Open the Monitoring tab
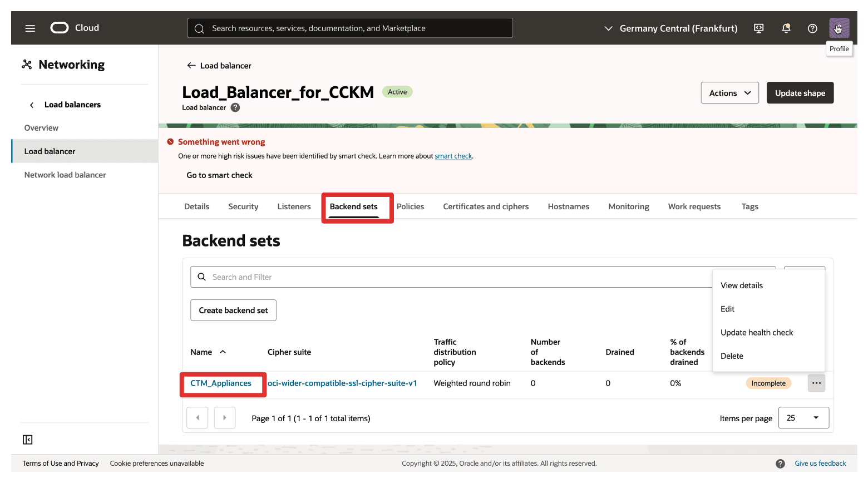Image resolution: width=868 pixels, height=483 pixels. pos(629,206)
